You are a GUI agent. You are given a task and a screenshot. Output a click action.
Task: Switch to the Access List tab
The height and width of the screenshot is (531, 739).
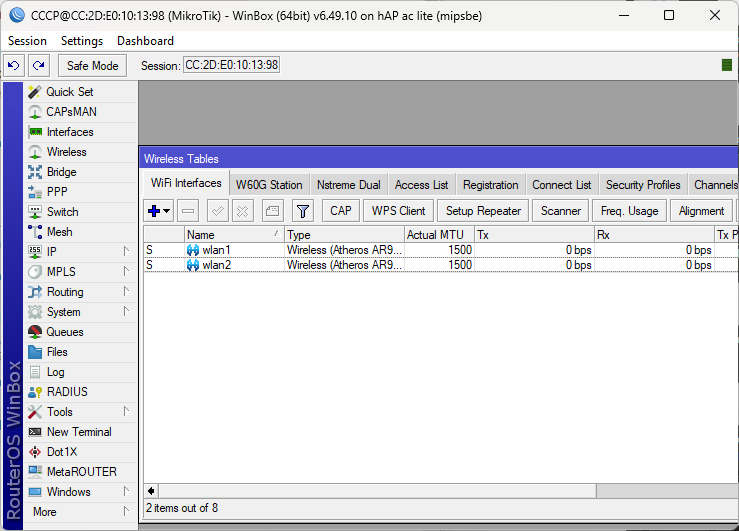(421, 185)
